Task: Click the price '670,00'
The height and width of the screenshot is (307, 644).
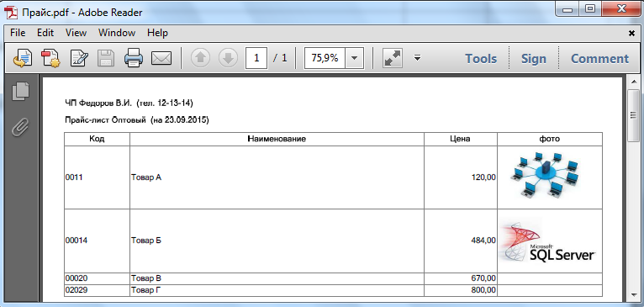Action: 483,278
